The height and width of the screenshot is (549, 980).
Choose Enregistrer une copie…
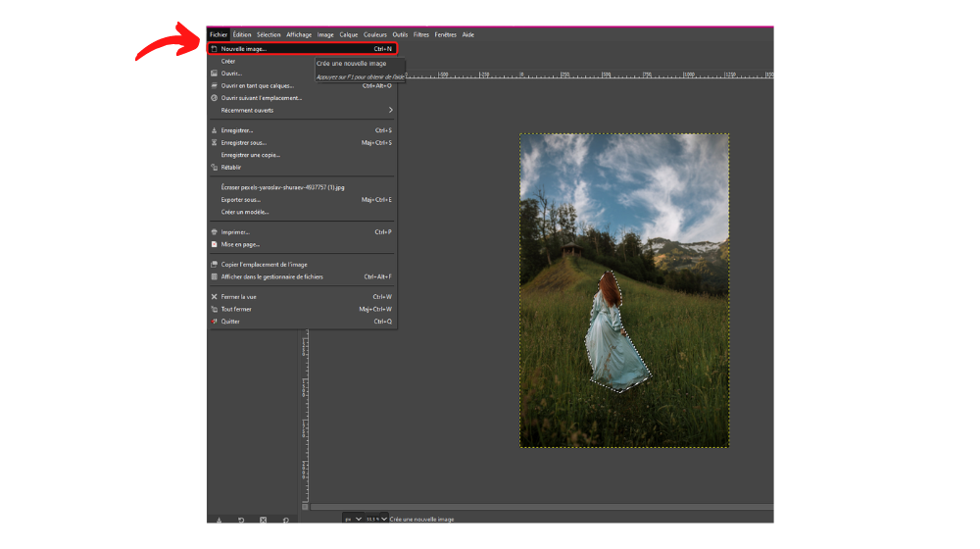302,155
